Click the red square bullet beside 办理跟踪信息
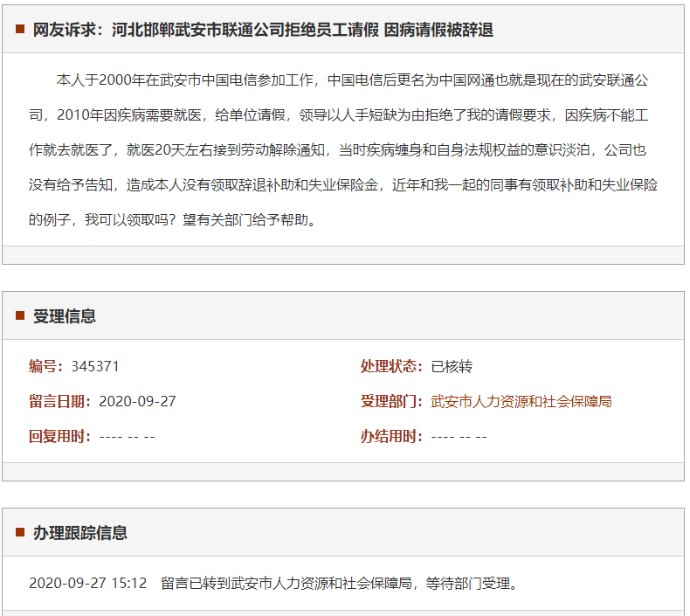 coord(20,532)
